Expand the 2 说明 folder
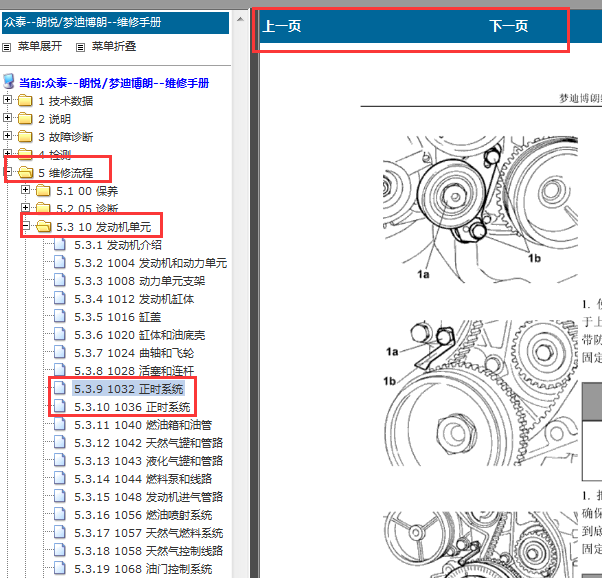 (7, 118)
